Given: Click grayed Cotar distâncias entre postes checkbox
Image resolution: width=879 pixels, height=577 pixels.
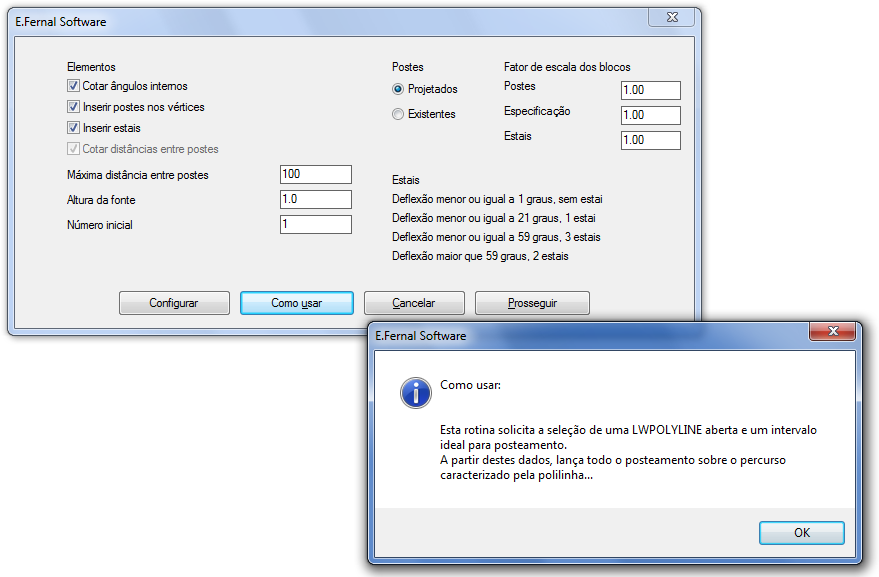Looking at the screenshot, I should (73, 149).
